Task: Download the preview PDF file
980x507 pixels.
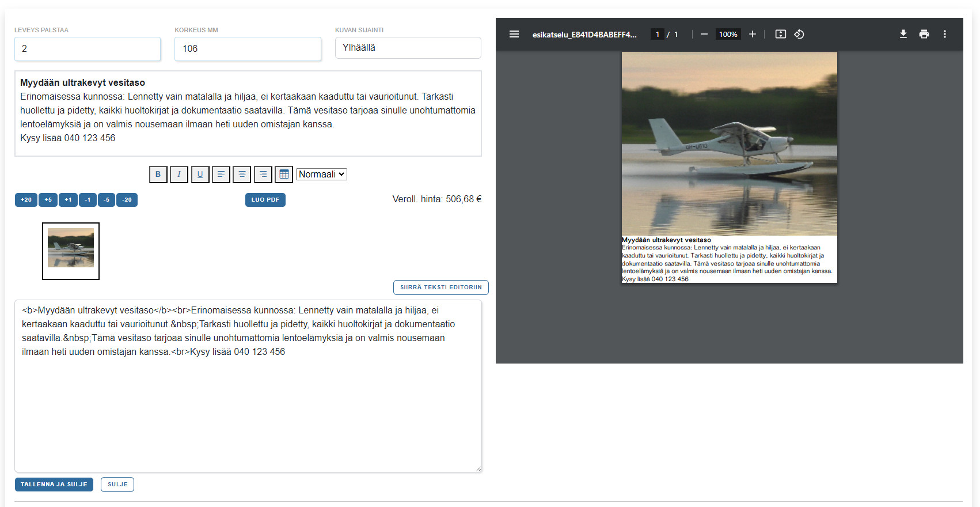Action: [903, 34]
